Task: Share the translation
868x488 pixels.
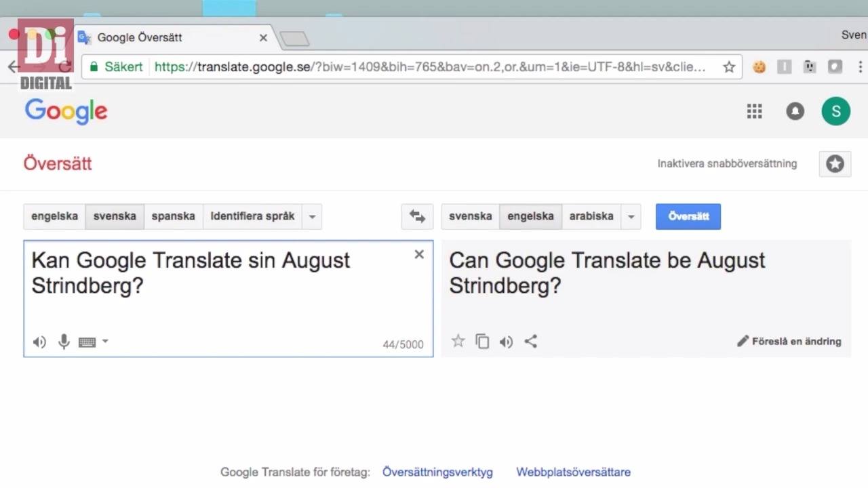Action: 531,342
